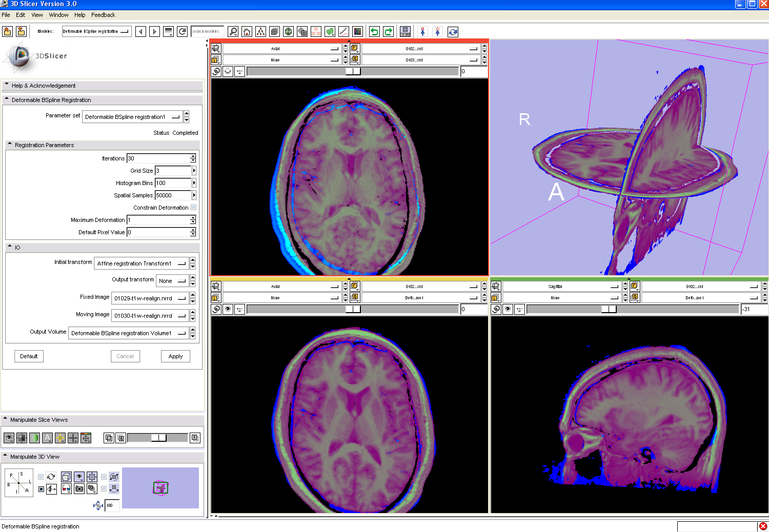The image size is (769, 532).
Task: Reload the module with refresh toolbar icon
Action: (182, 32)
